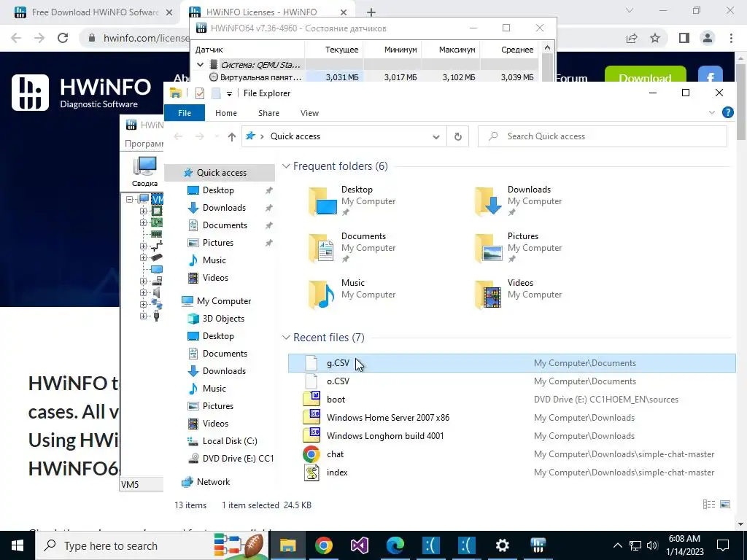Screen dimensions: 747x560
Task: Click the Quick access address bar path
Action: (295, 136)
